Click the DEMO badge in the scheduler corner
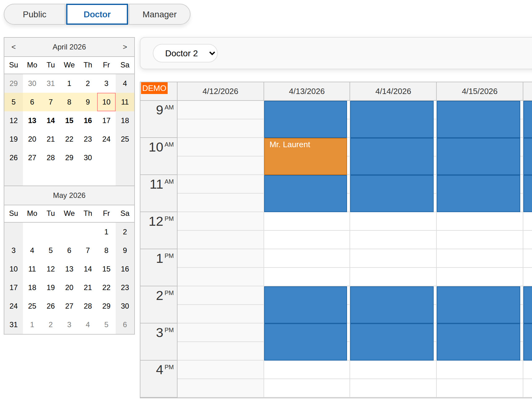The width and height of the screenshot is (532, 402). 154,88
